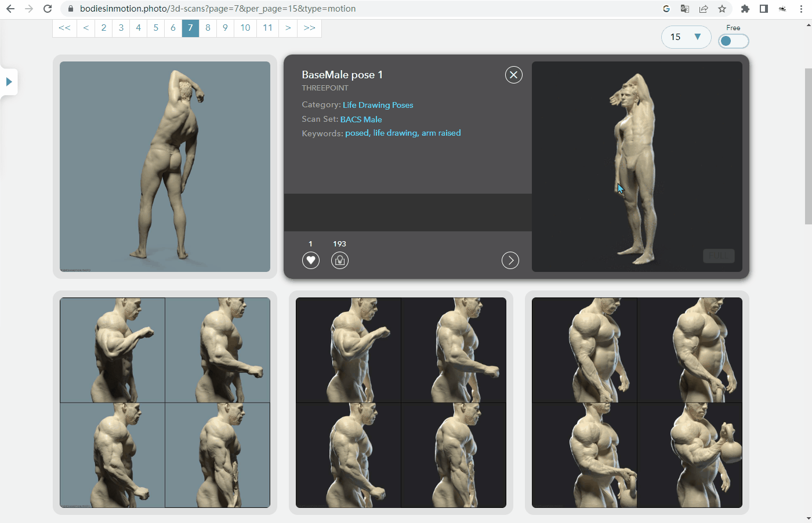The image size is (812, 523).
Task: Open the four-view punch pose on blue background
Action: [x=165, y=403]
